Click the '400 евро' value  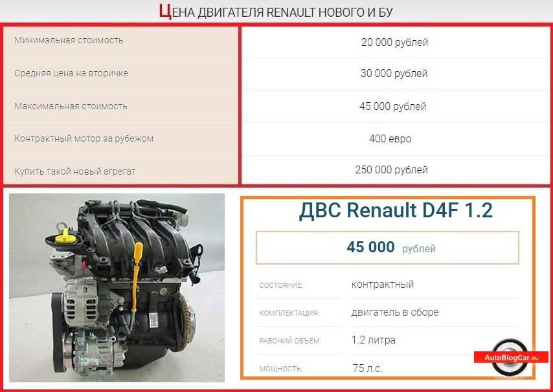point(390,139)
